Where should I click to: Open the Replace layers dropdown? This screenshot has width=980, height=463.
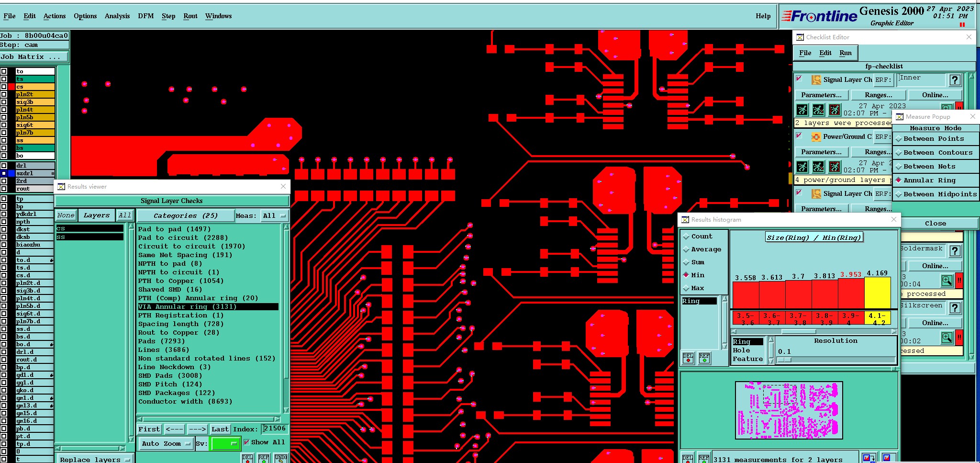pyautogui.click(x=95, y=459)
